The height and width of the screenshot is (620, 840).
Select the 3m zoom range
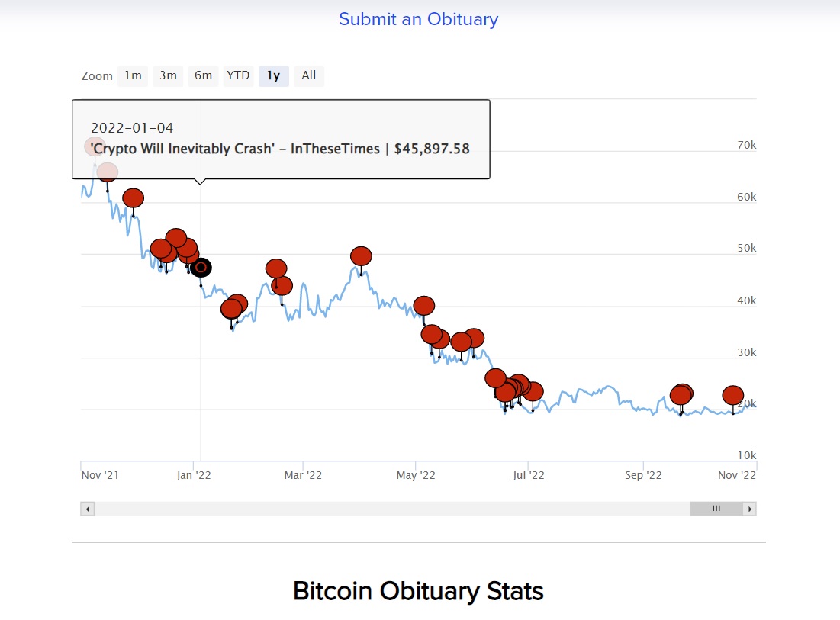pyautogui.click(x=167, y=75)
